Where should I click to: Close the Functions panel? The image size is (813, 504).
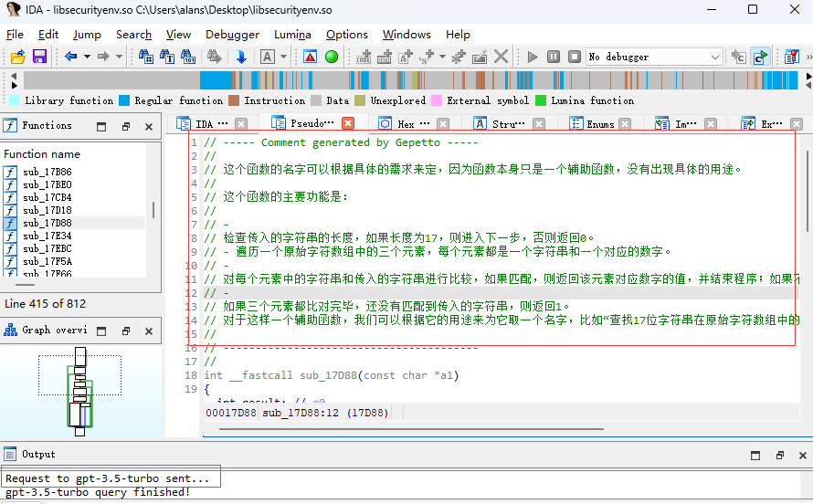pos(149,126)
